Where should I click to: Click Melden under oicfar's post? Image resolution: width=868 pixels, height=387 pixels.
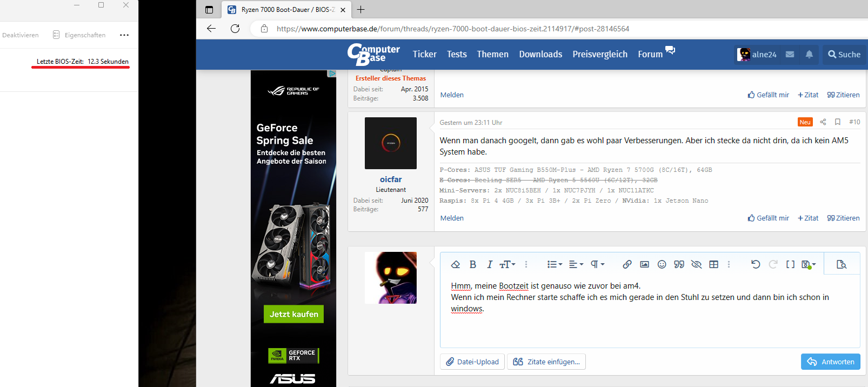click(452, 218)
